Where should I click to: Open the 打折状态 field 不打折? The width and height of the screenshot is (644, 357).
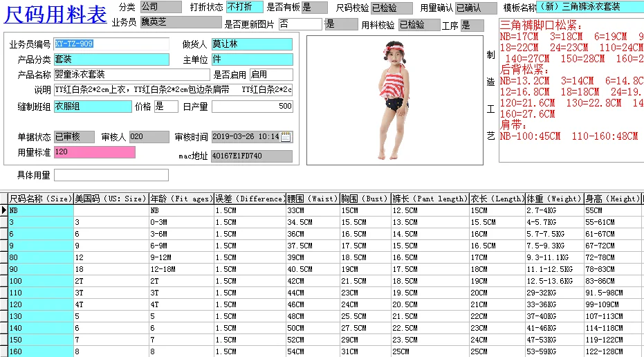(x=245, y=7)
